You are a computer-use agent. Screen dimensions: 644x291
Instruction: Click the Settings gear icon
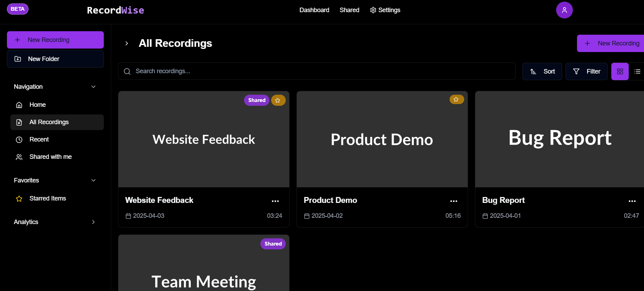373,10
